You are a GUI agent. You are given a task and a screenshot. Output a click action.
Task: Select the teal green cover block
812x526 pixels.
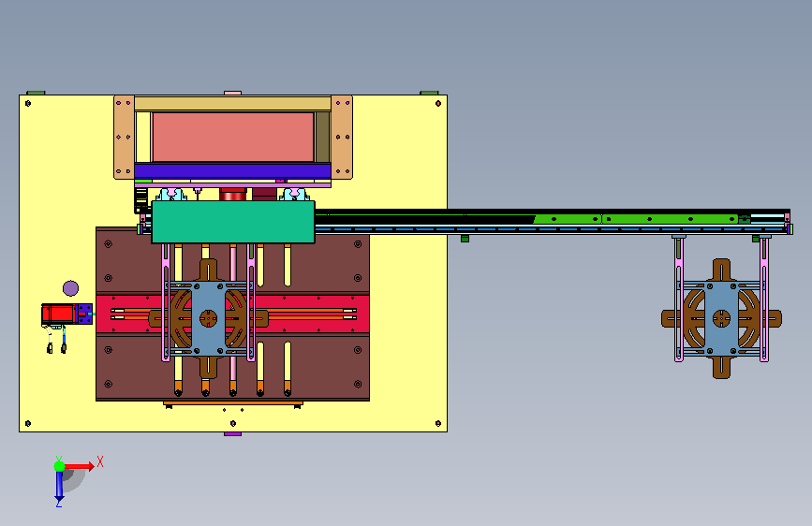[x=233, y=222]
